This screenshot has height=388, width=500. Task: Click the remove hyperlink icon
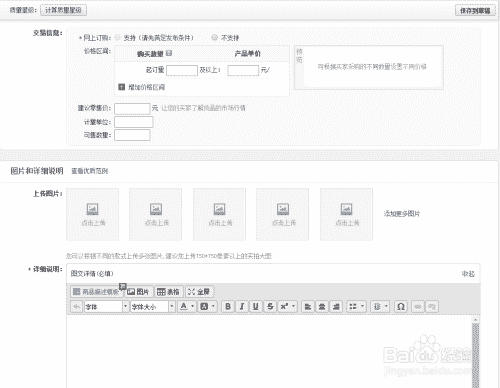pos(432,306)
